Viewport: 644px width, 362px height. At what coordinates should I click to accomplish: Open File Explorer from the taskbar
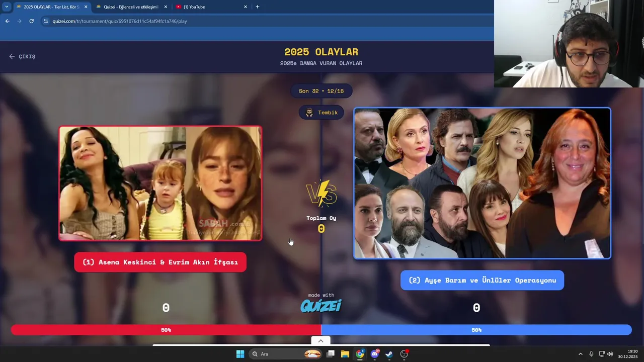[x=345, y=354]
